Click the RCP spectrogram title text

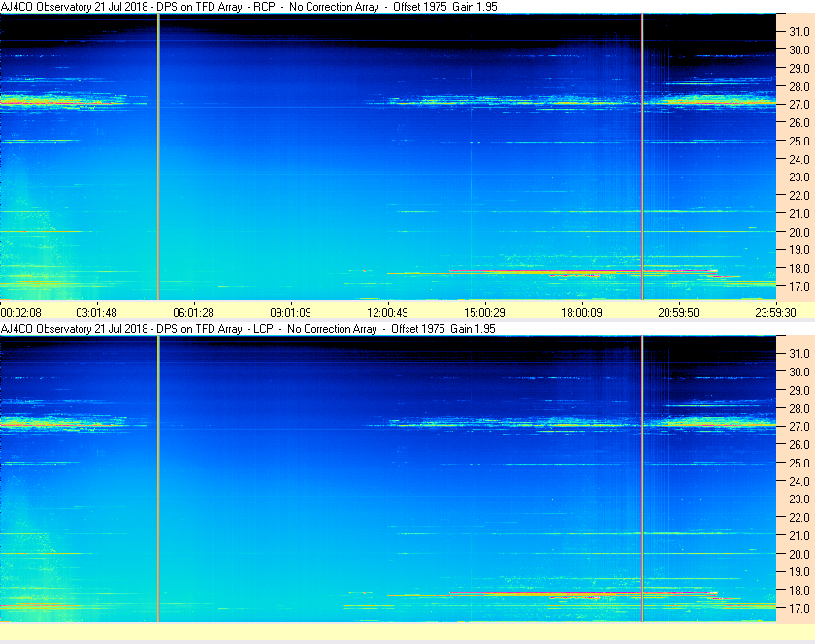pos(249,7)
